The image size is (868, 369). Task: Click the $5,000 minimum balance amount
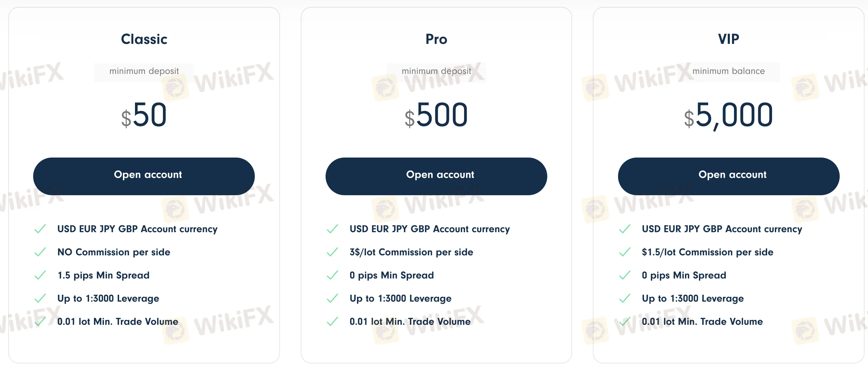729,115
